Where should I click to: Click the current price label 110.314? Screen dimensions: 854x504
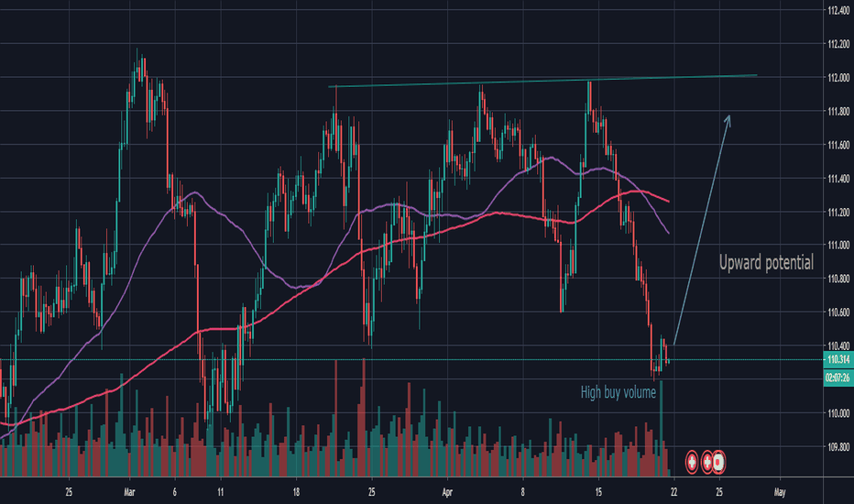pyautogui.click(x=838, y=359)
